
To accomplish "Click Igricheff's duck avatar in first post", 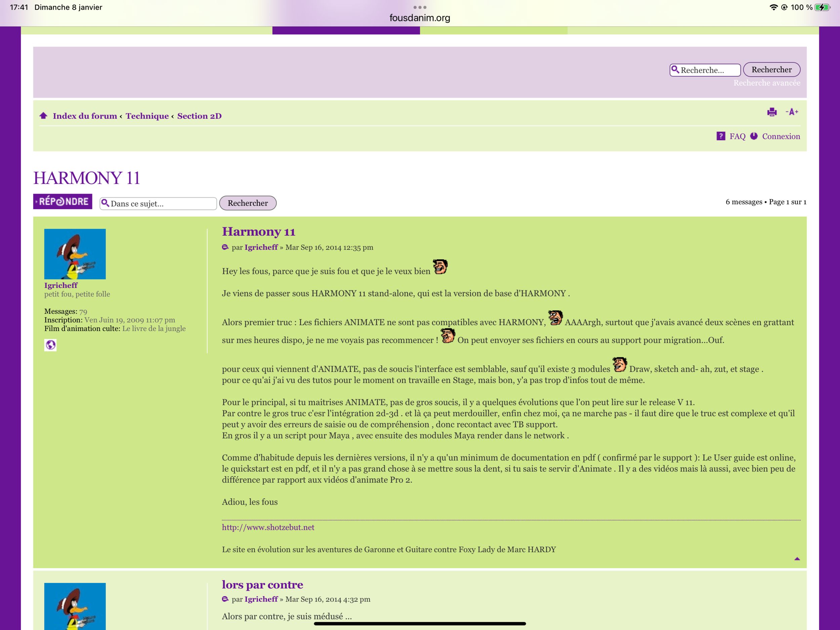I will pos(75,254).
